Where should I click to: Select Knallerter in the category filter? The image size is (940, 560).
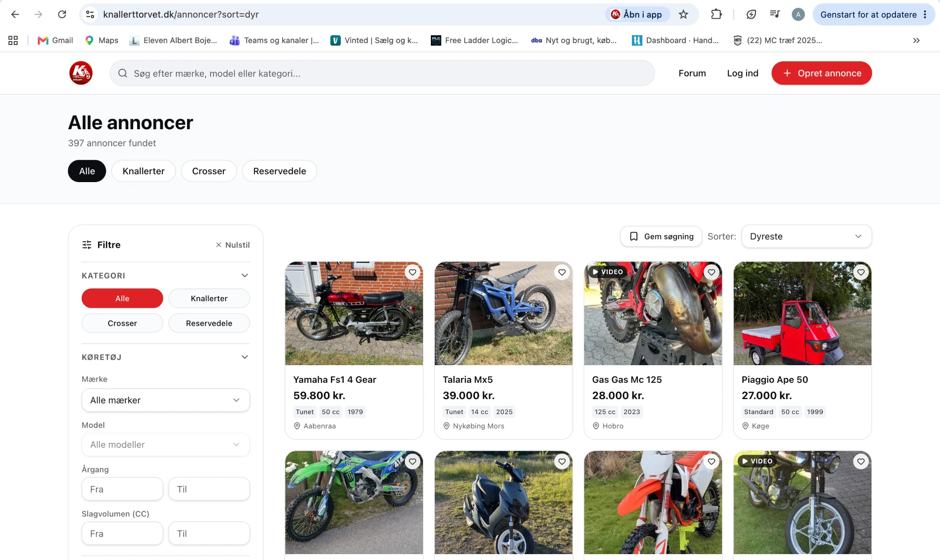[x=209, y=298]
